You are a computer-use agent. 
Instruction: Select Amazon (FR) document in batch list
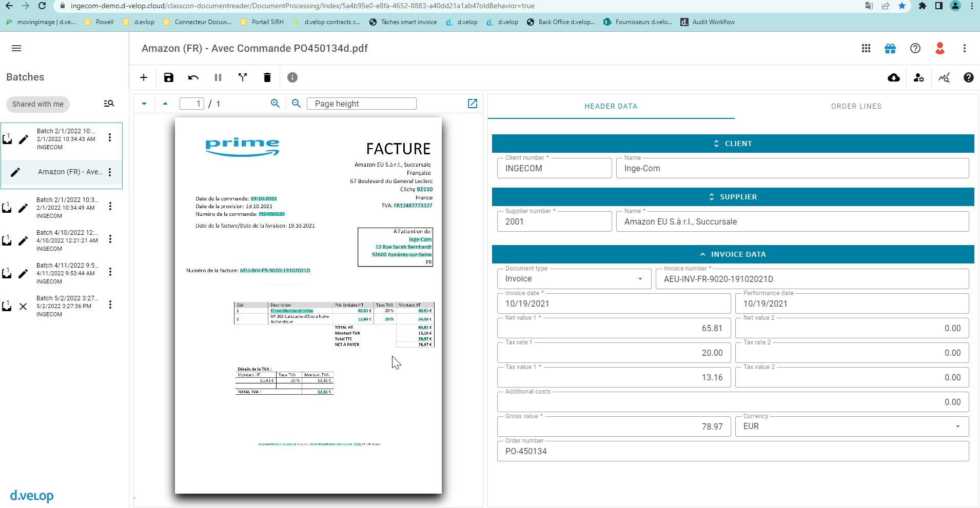(x=62, y=172)
